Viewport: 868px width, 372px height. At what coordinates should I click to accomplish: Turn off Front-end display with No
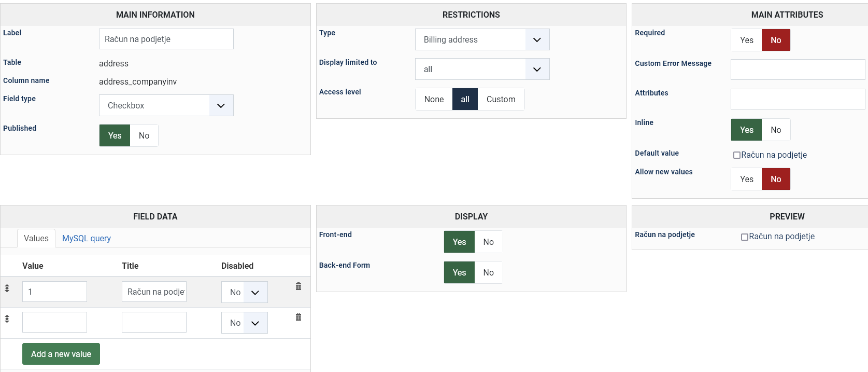coord(488,242)
